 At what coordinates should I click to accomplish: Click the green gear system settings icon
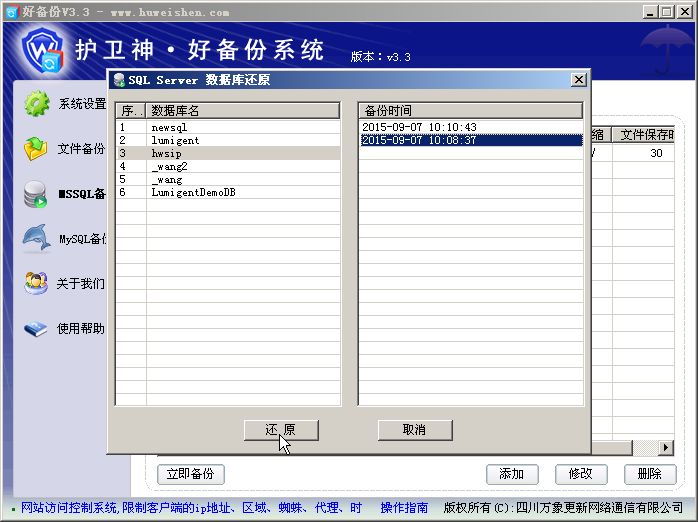(37, 104)
